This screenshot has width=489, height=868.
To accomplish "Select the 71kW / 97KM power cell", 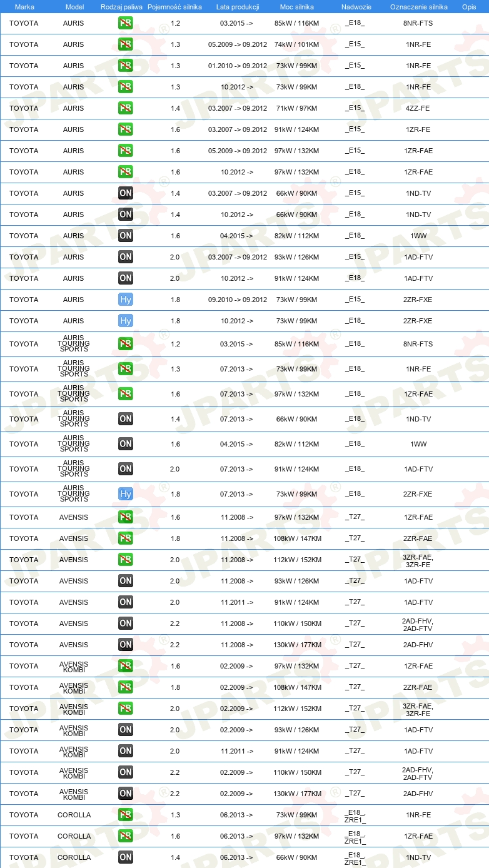I will pyautogui.click(x=296, y=108).
